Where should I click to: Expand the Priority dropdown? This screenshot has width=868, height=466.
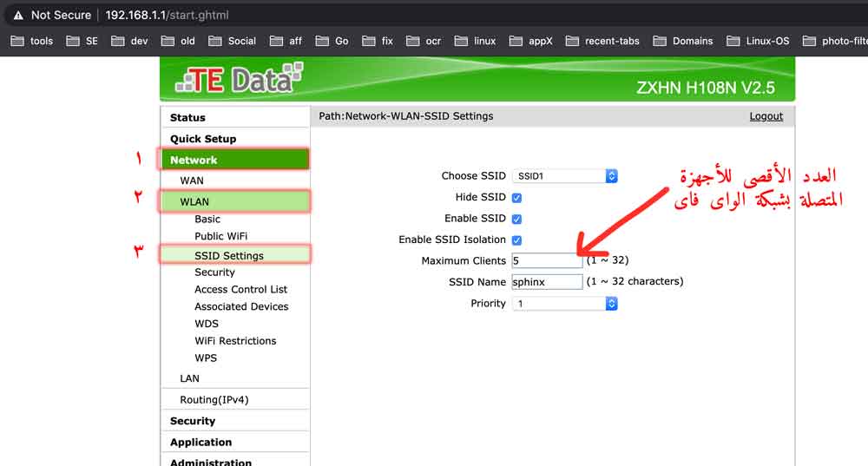564,304
